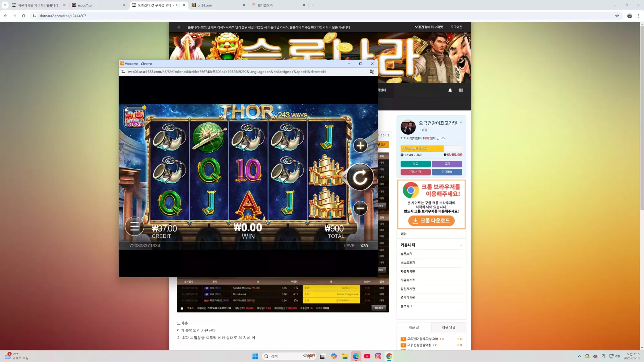Open the 자유베스트 menu link
The height and width of the screenshot is (362, 644).
tap(408, 280)
